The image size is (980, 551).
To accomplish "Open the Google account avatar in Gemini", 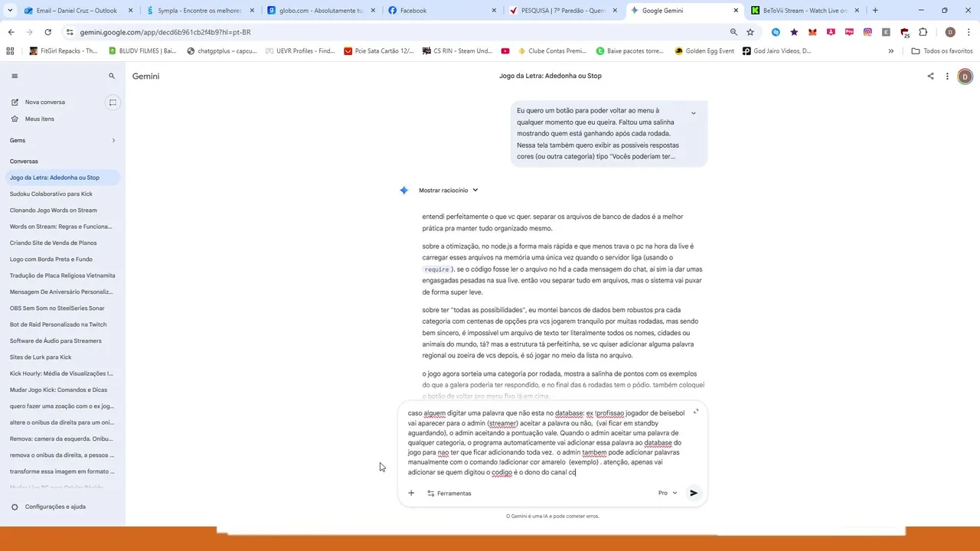I will (x=965, y=77).
